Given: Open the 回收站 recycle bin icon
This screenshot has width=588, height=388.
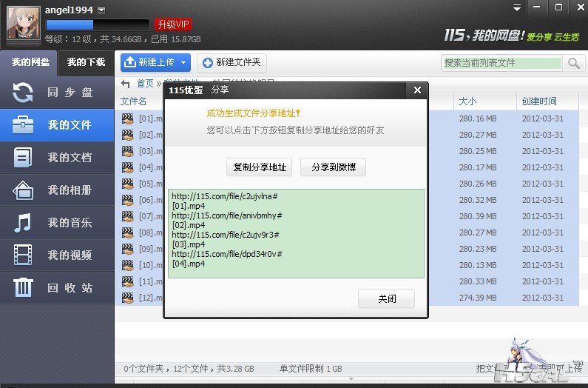Looking at the screenshot, I should click(x=23, y=287).
